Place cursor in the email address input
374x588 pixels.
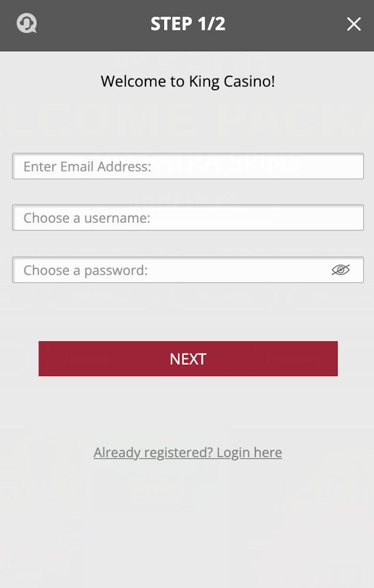[x=188, y=167]
